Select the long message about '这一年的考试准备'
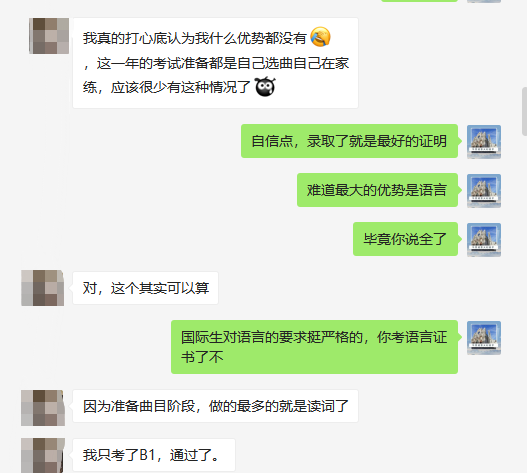The height and width of the screenshot is (473, 527). click(x=215, y=63)
